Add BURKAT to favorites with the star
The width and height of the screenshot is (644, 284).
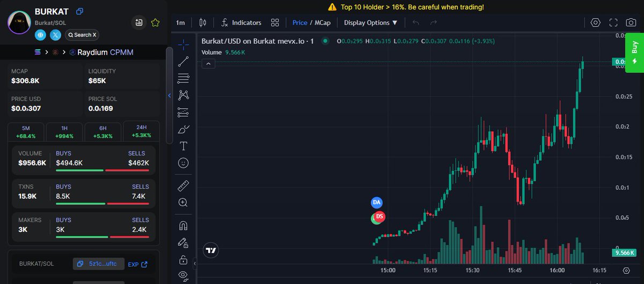tap(155, 23)
